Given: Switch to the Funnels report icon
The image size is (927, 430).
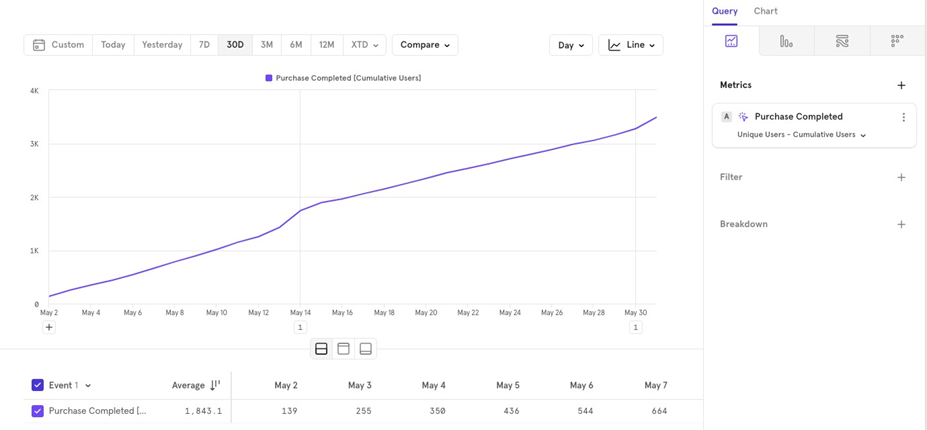Looking at the screenshot, I should (786, 41).
